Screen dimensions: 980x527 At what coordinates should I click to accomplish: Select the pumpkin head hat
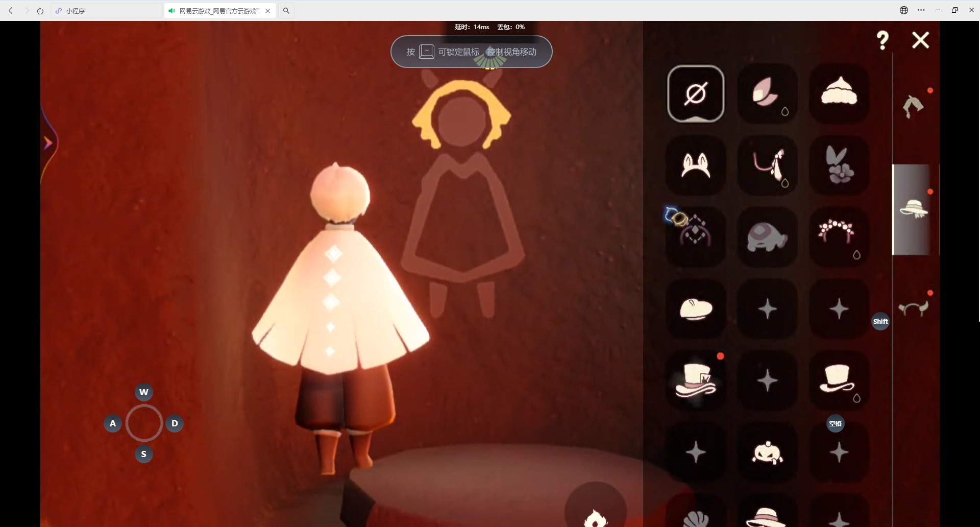(767, 452)
